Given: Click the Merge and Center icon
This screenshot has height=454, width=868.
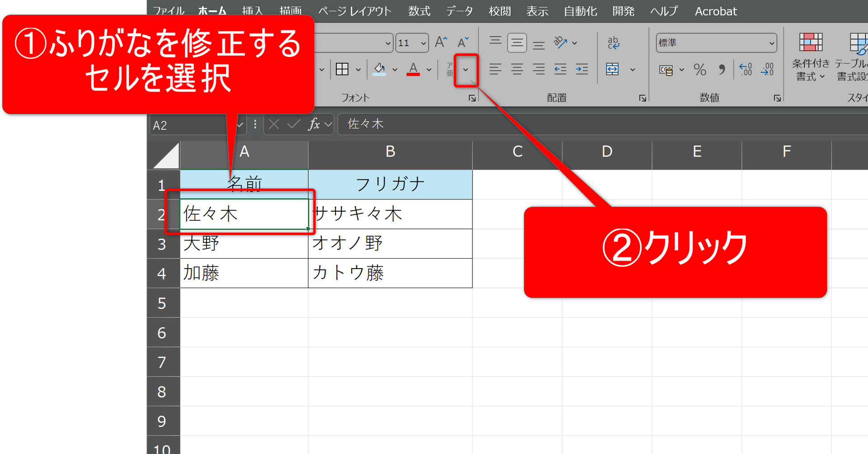Looking at the screenshot, I should point(613,69).
